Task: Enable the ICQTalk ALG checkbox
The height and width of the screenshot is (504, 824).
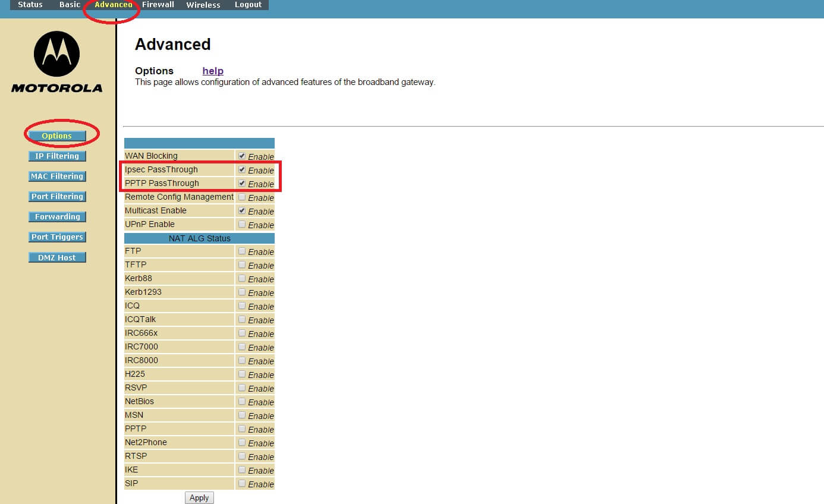Action: [x=242, y=319]
